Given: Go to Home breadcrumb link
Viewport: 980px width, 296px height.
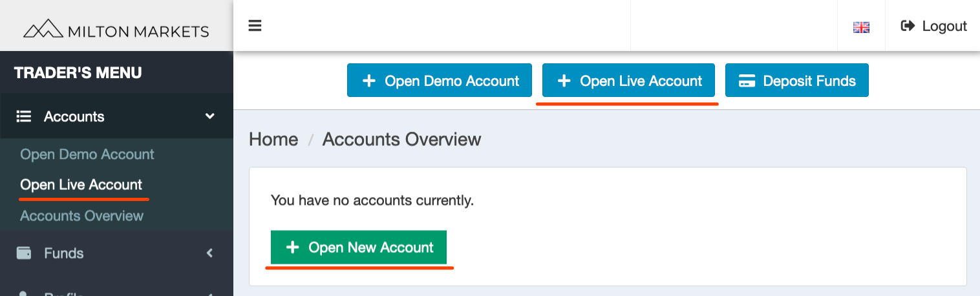Looking at the screenshot, I should (x=273, y=140).
